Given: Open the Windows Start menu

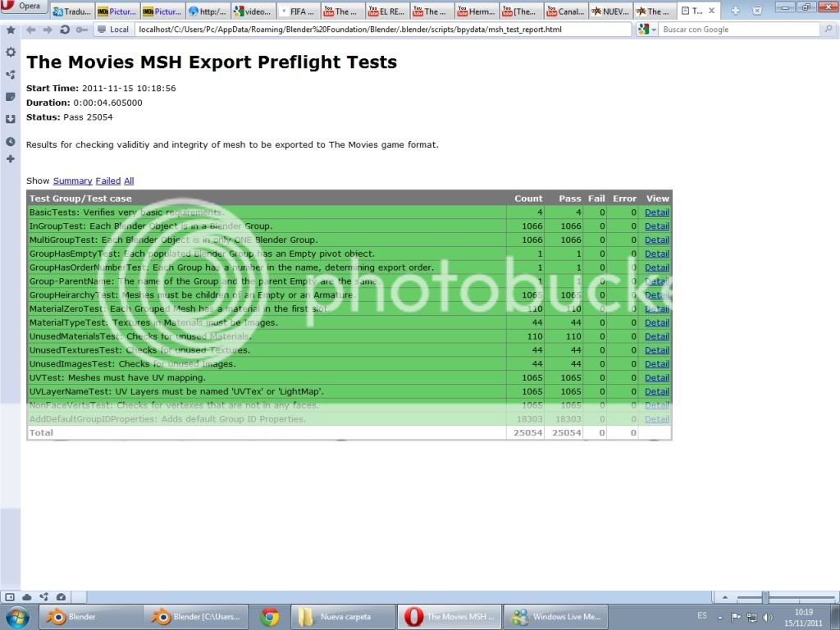Looking at the screenshot, I should coord(16,617).
